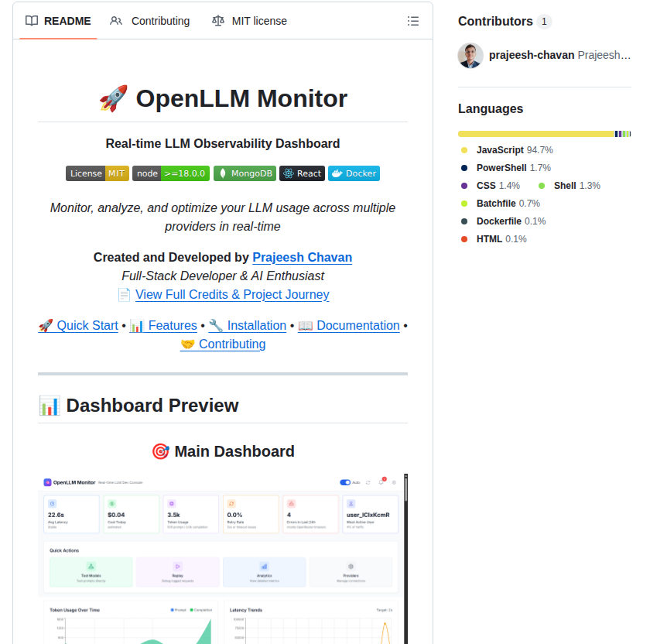Click the Replay icon under Quick Actions
650x644 pixels.
[177, 565]
